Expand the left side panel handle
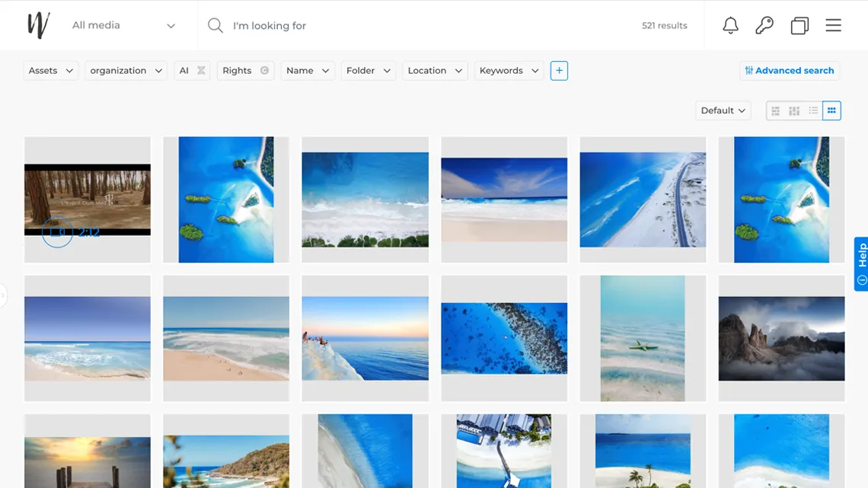The width and height of the screenshot is (868, 488). point(3,296)
